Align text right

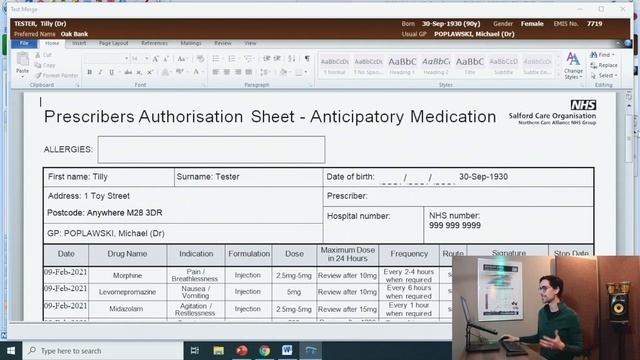point(238,72)
